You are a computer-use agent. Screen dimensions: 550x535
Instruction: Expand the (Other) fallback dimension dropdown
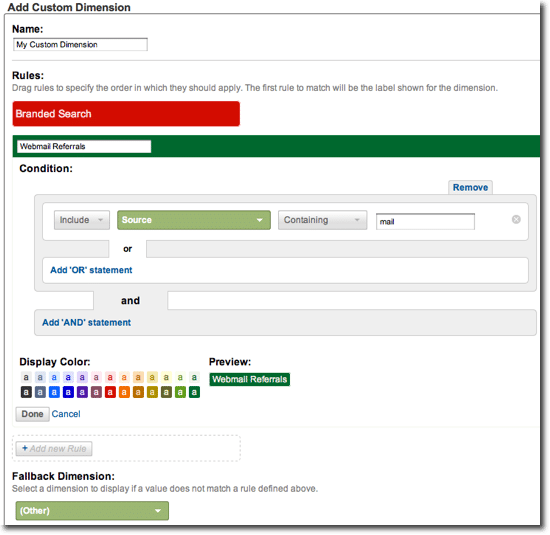(92, 510)
